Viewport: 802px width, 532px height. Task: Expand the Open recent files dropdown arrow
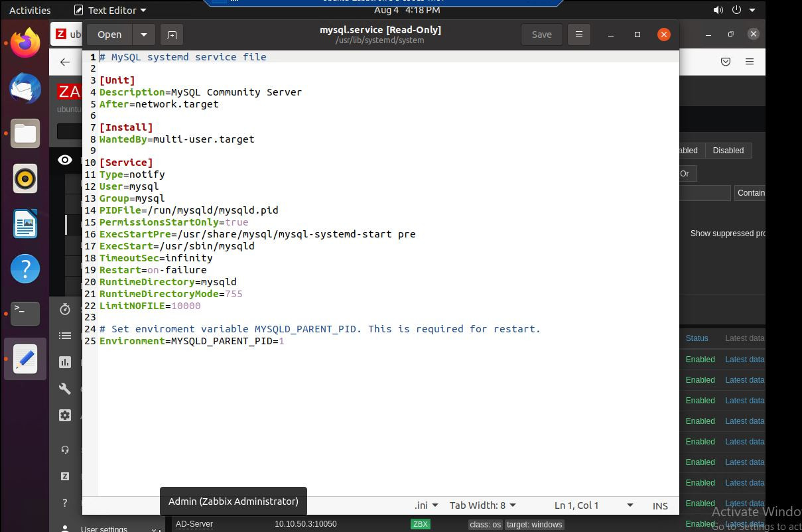pyautogui.click(x=144, y=34)
